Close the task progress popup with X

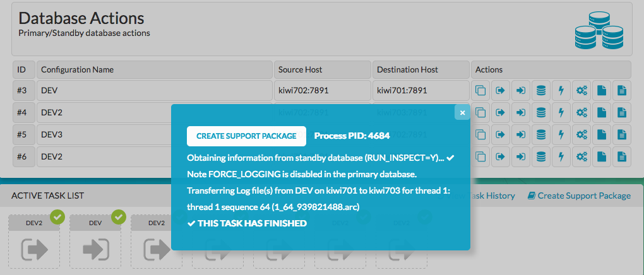pos(462,112)
